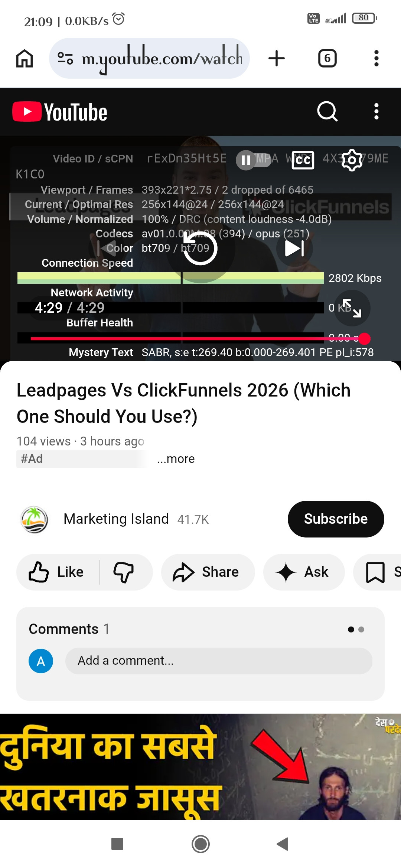
Task: Expand description with ...more
Action: click(176, 459)
